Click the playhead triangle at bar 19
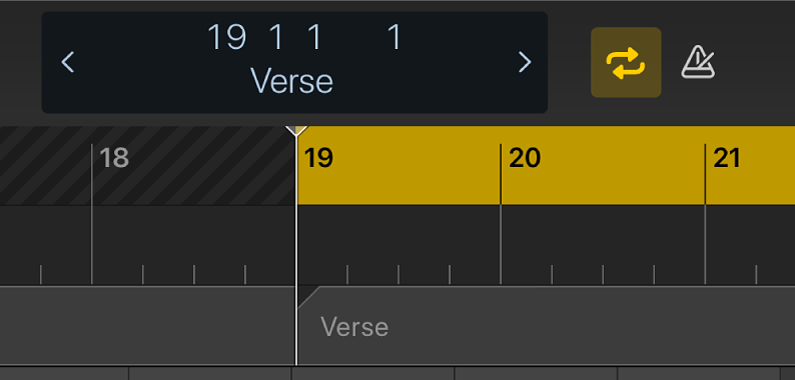Screen dimensions: 795x380 pyautogui.click(x=296, y=131)
